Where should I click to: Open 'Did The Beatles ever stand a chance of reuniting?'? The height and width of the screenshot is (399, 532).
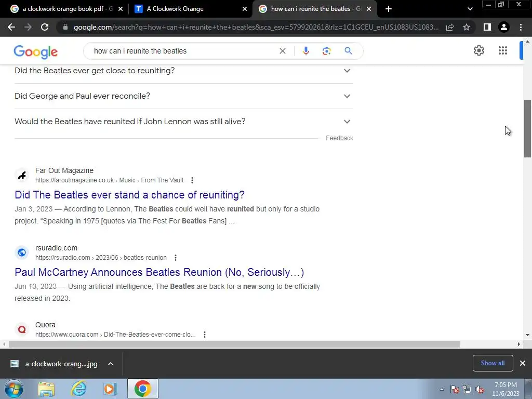pyautogui.click(x=129, y=195)
